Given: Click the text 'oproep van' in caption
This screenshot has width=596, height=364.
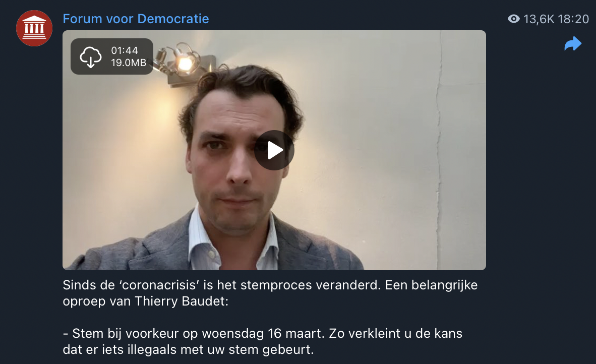Looking at the screenshot, I should (96, 301).
